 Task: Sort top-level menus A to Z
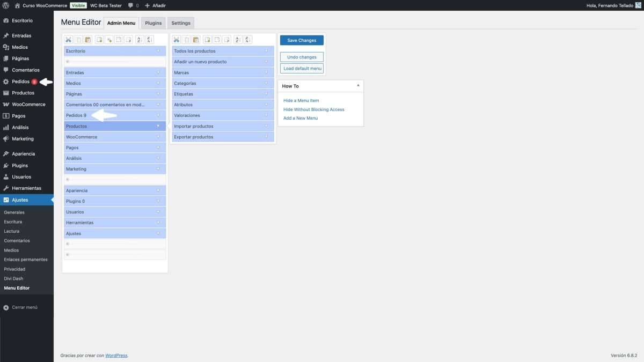[140, 40]
